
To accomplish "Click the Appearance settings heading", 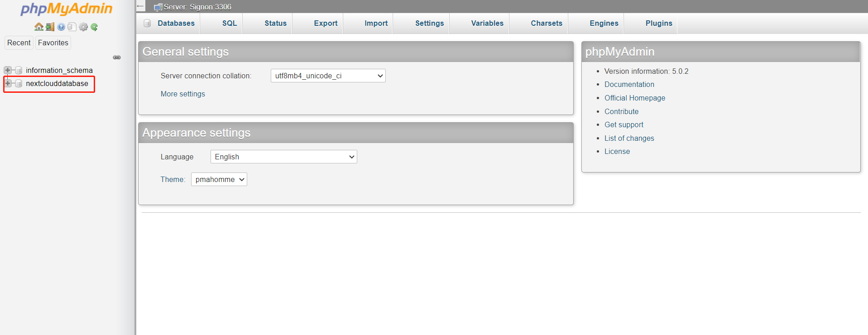I will [x=197, y=133].
